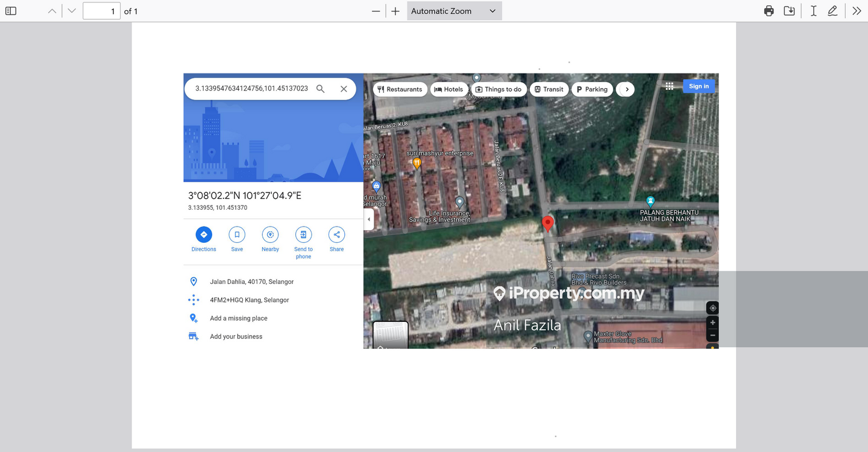Download the PDF file
This screenshot has width=868, height=452.
789,11
